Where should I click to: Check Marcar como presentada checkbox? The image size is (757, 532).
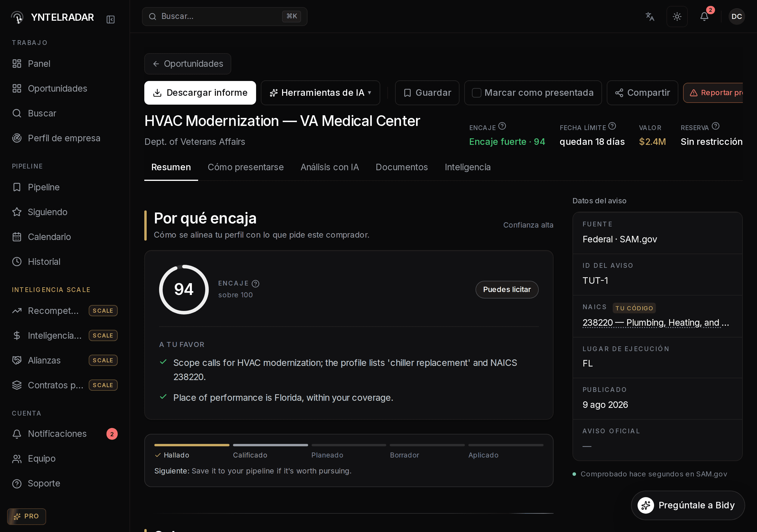tap(476, 93)
